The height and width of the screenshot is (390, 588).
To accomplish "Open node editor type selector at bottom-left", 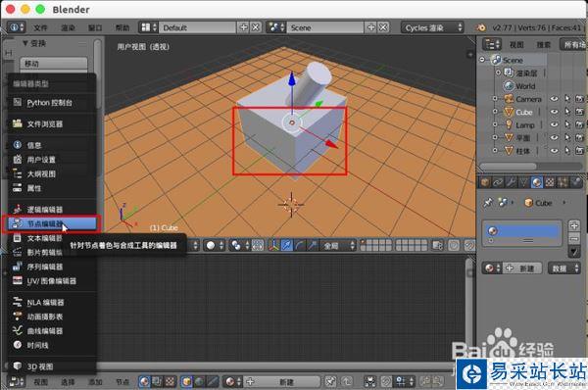I will click(16, 382).
